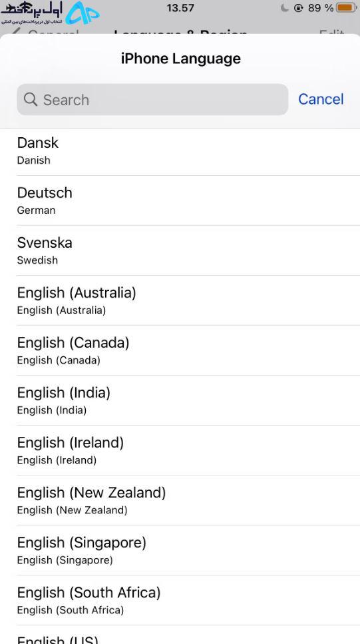Tap the back chevron behind the sheet

pos(15,33)
